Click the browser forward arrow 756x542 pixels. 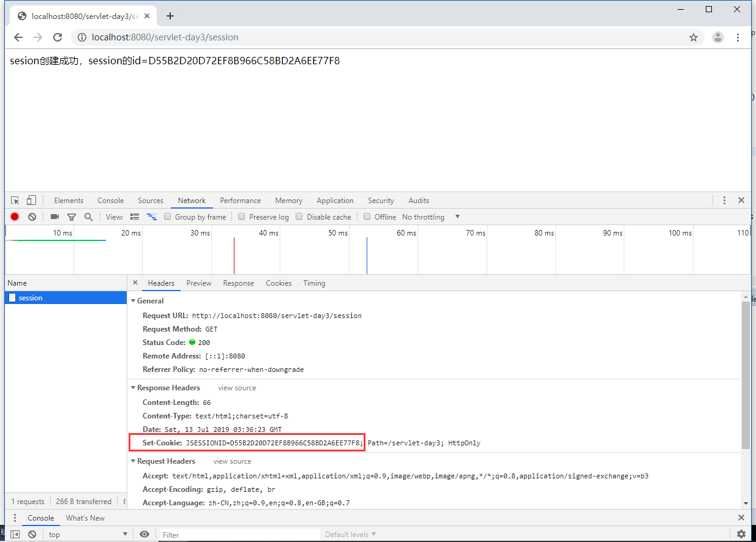38,37
